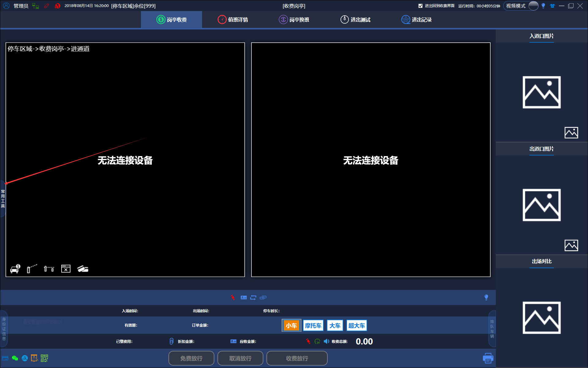
Task: Select the 超大车 vehicle type
Action: [x=356, y=325]
